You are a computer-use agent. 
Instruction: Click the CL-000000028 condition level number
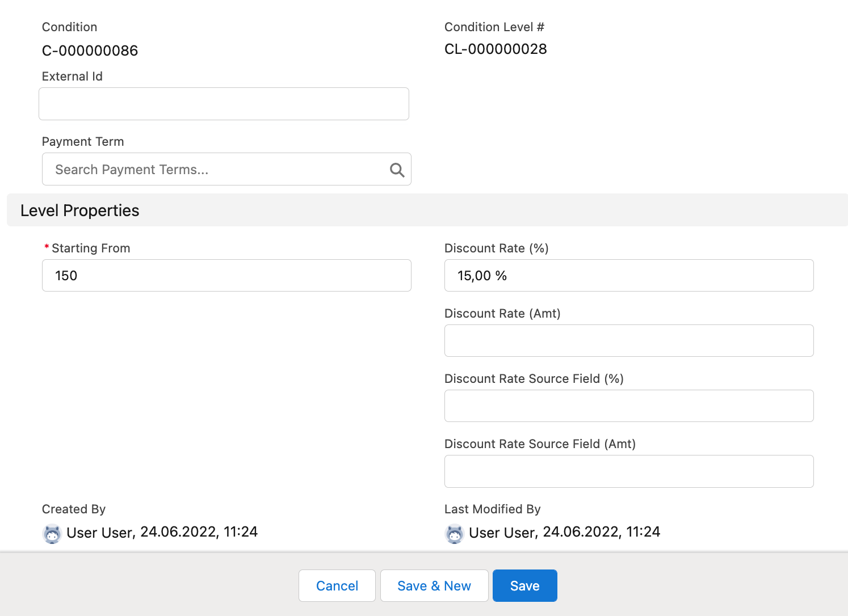[x=496, y=49]
